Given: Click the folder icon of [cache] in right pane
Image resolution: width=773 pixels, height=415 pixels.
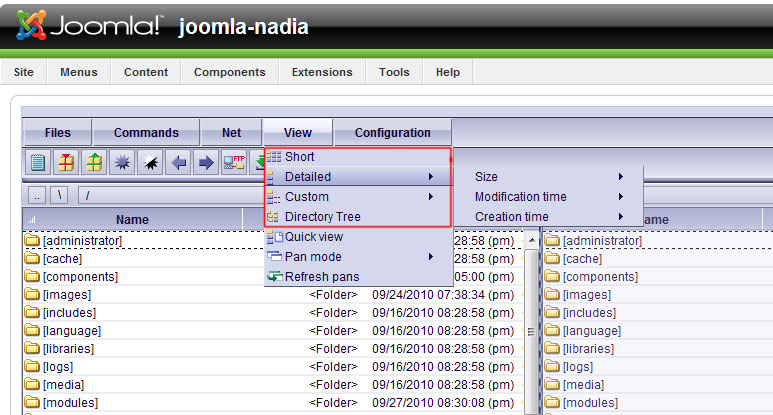Looking at the screenshot, I should click(552, 258).
